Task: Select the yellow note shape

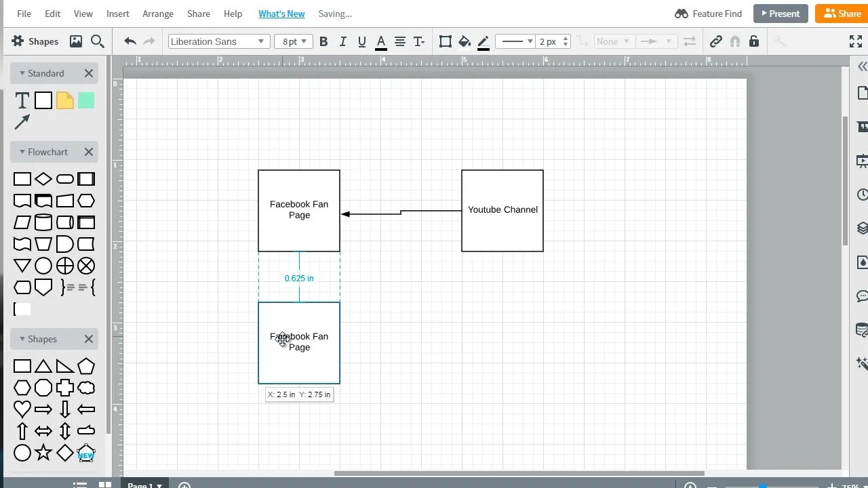Action: tap(65, 101)
